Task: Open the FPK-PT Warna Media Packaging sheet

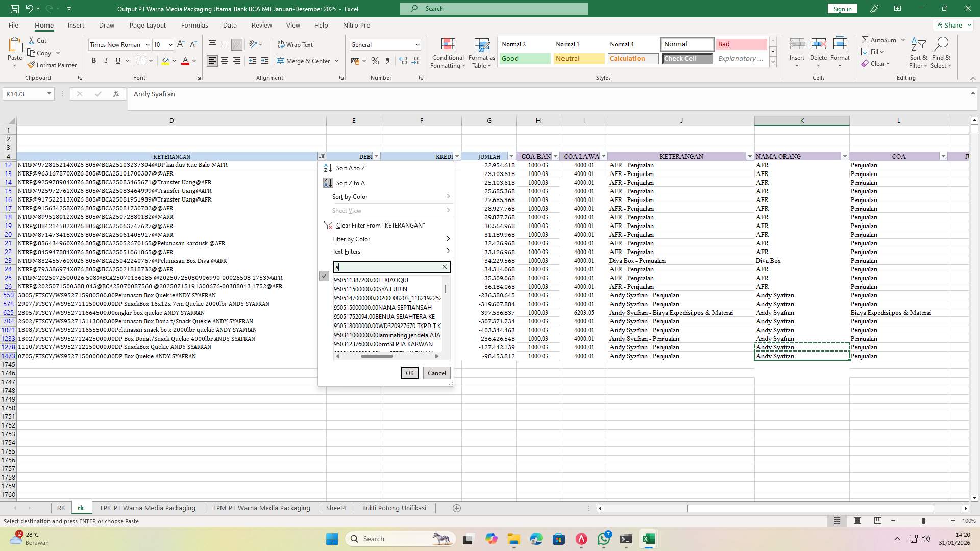Action: [x=148, y=508]
